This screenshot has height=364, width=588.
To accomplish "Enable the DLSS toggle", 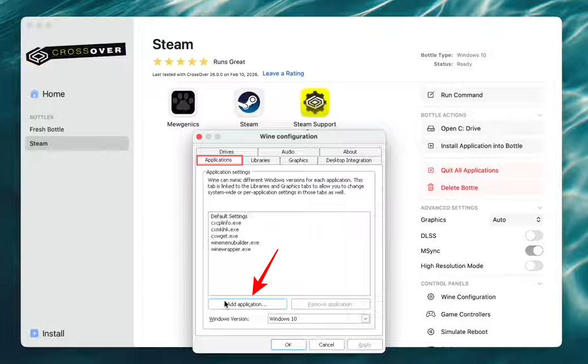I will tap(533, 236).
